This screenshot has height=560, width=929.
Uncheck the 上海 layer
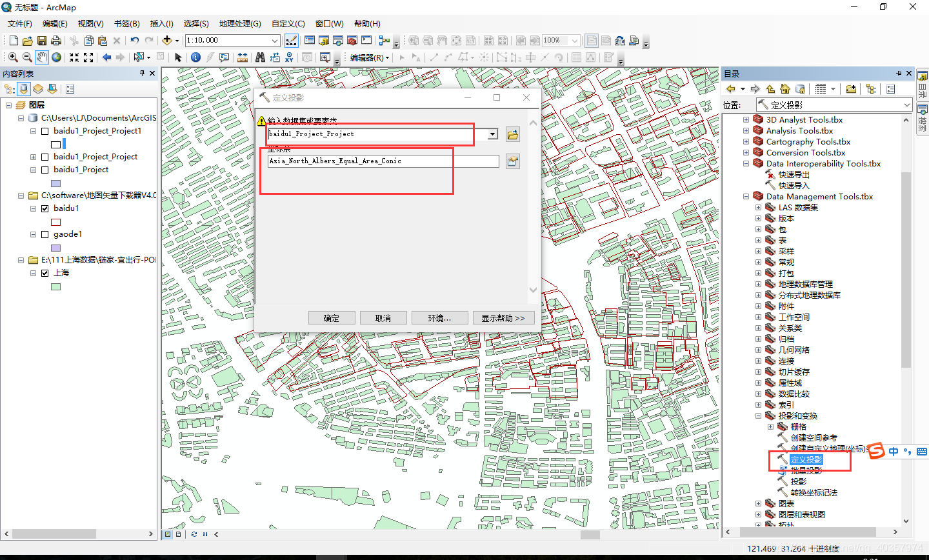point(45,273)
